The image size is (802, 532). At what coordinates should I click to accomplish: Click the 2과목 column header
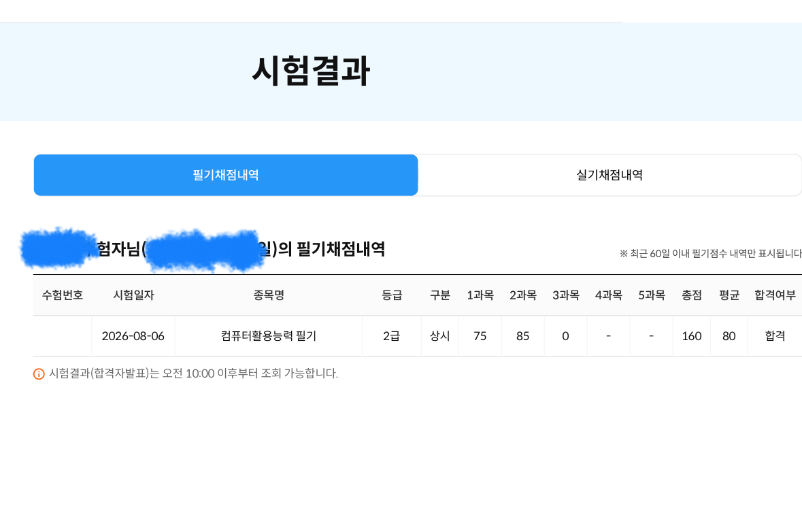click(x=522, y=295)
